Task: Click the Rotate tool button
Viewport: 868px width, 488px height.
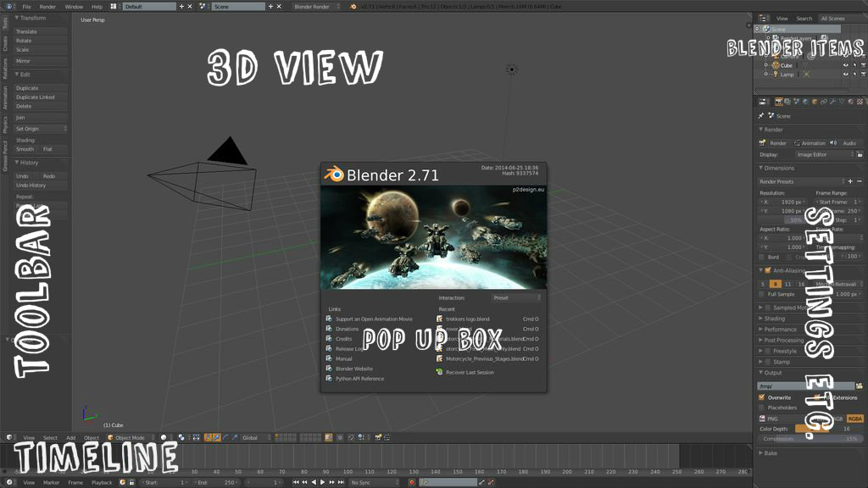Action: pyautogui.click(x=41, y=41)
